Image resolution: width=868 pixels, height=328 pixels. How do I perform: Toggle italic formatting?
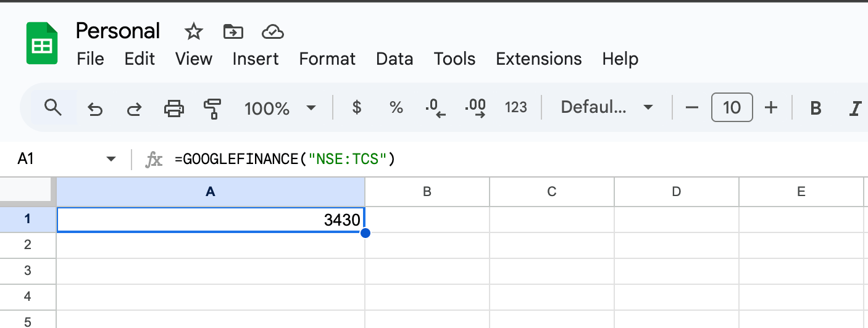coord(855,109)
